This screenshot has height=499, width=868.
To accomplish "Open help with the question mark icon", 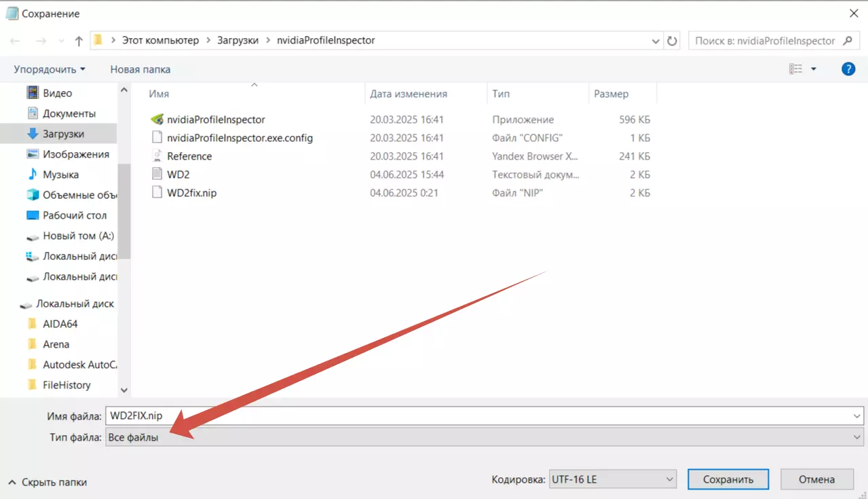I will tap(848, 69).
